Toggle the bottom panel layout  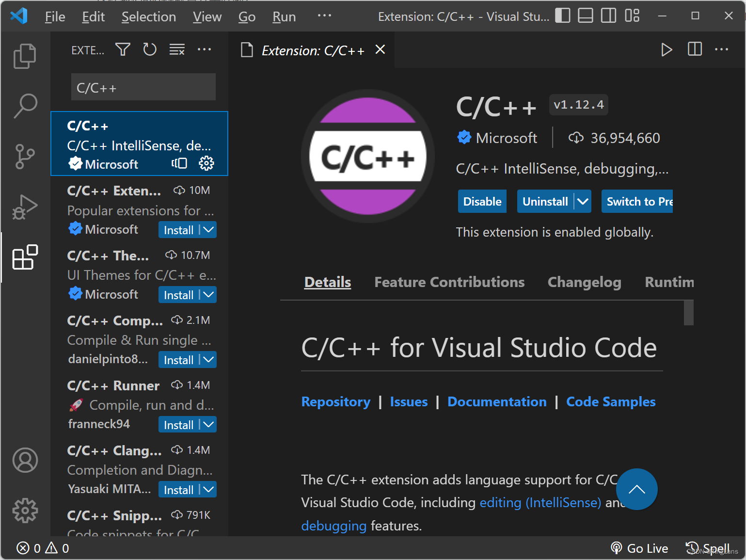click(586, 16)
